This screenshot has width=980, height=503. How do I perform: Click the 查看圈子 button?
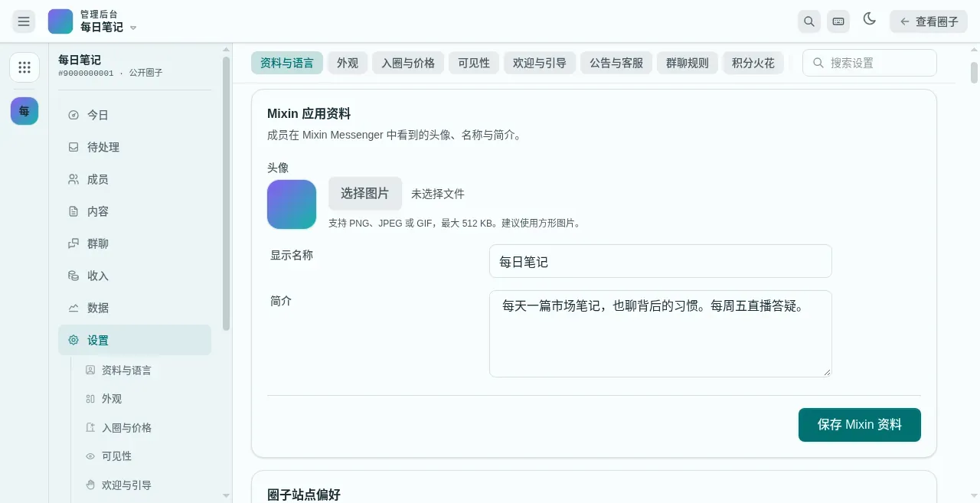click(x=929, y=21)
